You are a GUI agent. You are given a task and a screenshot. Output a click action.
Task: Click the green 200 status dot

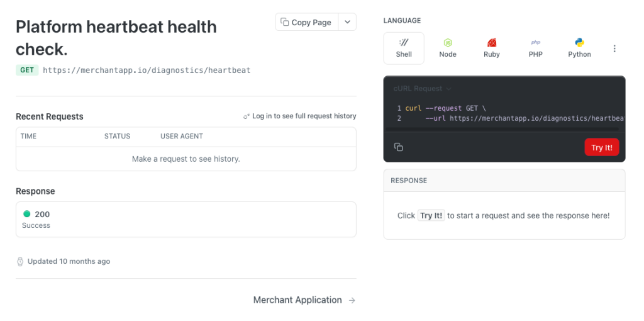tap(26, 214)
